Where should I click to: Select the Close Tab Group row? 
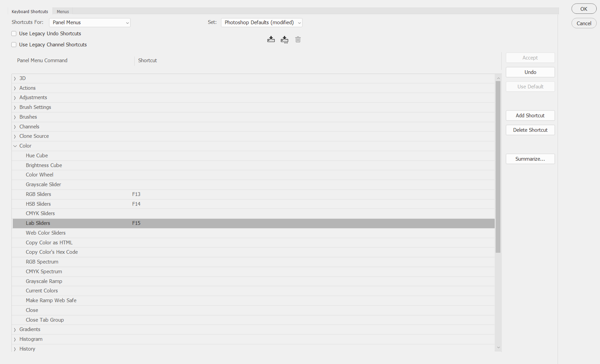click(253, 320)
